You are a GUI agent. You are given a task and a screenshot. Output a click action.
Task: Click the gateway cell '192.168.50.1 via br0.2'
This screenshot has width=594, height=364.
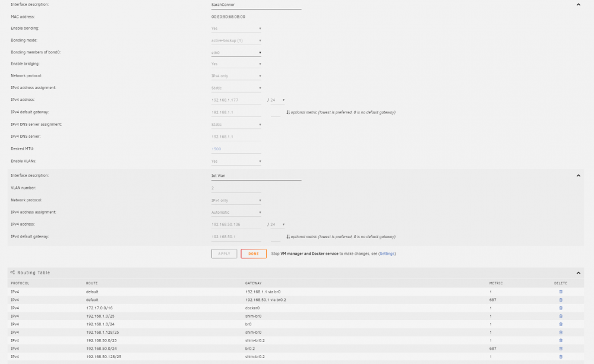click(x=266, y=300)
